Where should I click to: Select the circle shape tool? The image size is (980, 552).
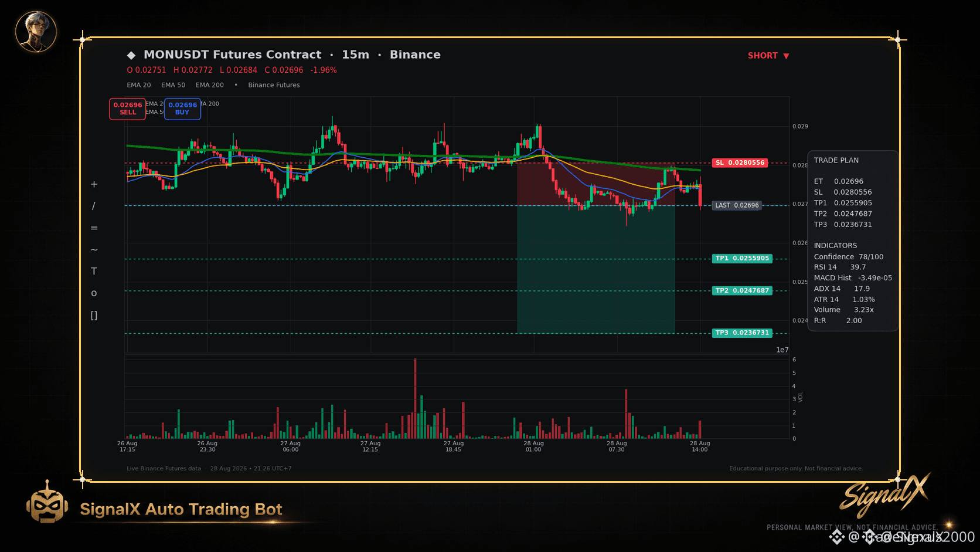94,293
